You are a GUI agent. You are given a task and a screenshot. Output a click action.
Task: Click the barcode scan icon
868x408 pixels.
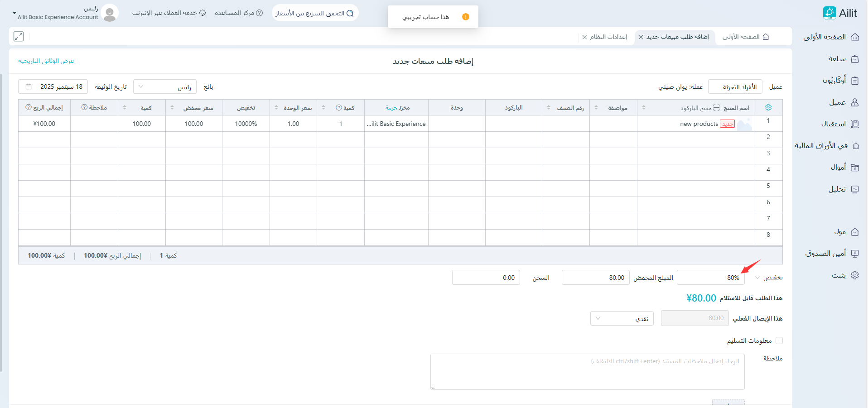tap(716, 108)
